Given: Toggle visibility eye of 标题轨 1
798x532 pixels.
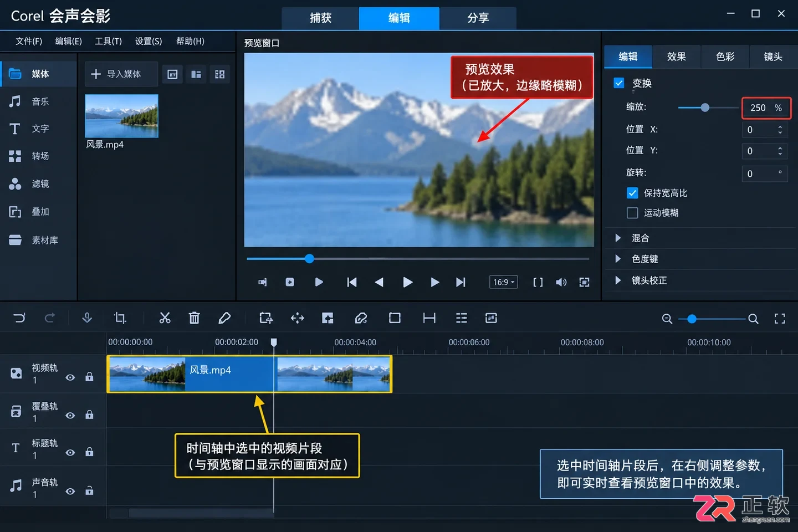Looking at the screenshot, I should [x=70, y=452].
